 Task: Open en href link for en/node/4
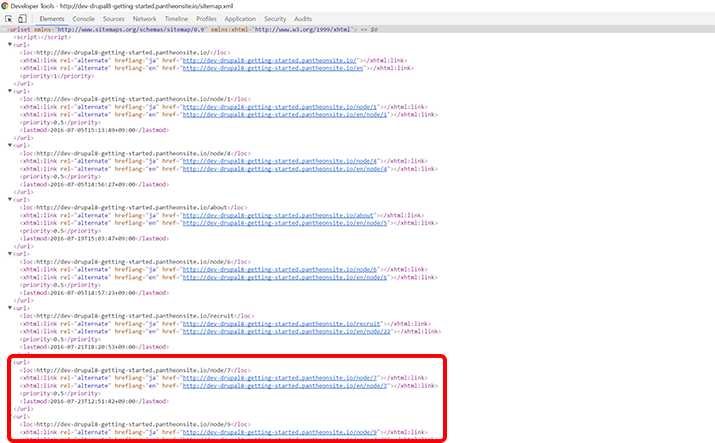(x=285, y=169)
